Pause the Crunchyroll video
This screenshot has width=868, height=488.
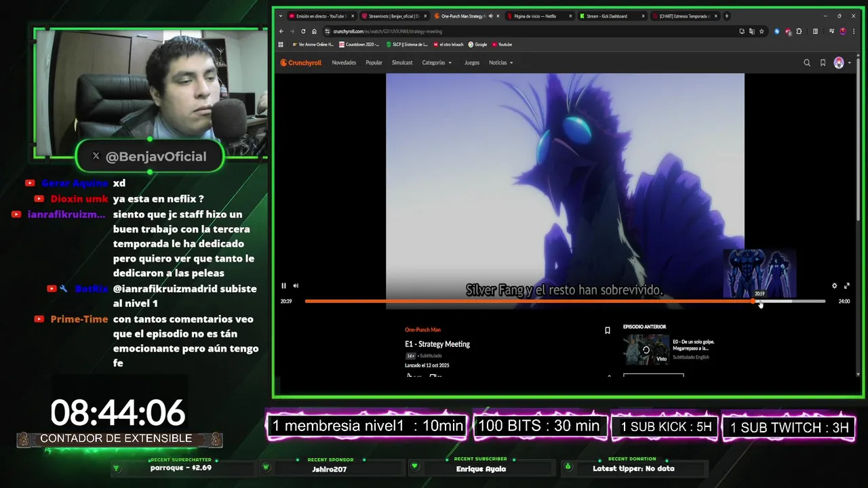coord(283,286)
